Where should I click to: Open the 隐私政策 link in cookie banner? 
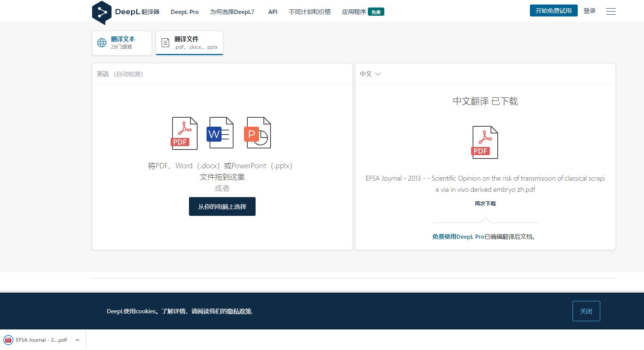click(x=239, y=311)
